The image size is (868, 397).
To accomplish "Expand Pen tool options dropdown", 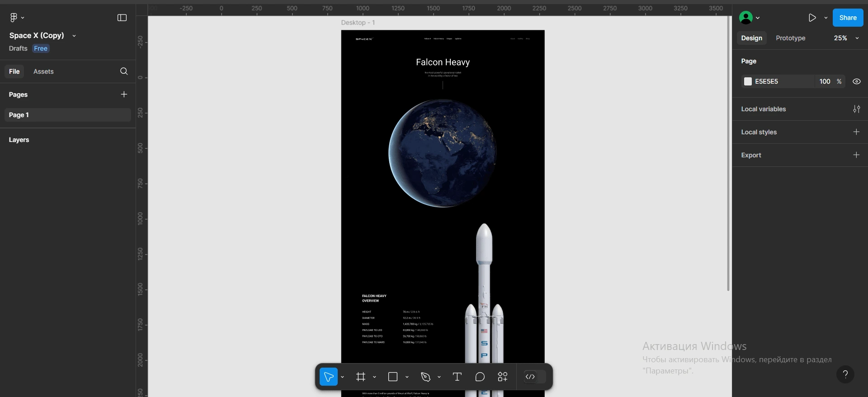I will 439,377.
